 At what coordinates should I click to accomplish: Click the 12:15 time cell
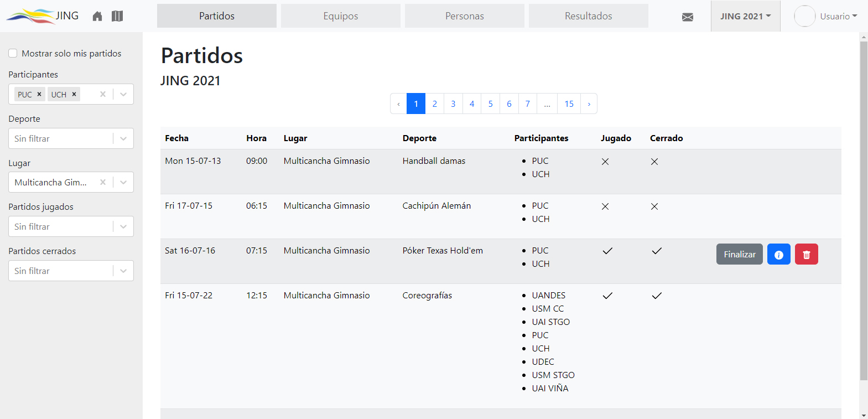(257, 296)
